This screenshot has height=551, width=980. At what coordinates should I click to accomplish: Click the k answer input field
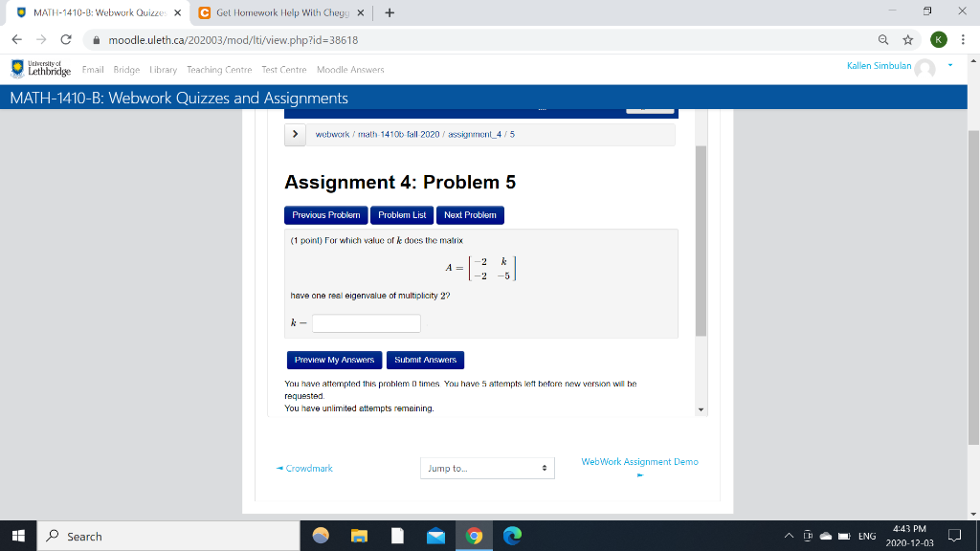coord(367,322)
